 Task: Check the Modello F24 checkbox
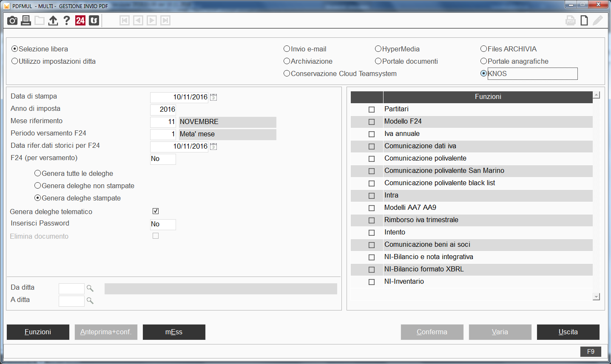372,122
